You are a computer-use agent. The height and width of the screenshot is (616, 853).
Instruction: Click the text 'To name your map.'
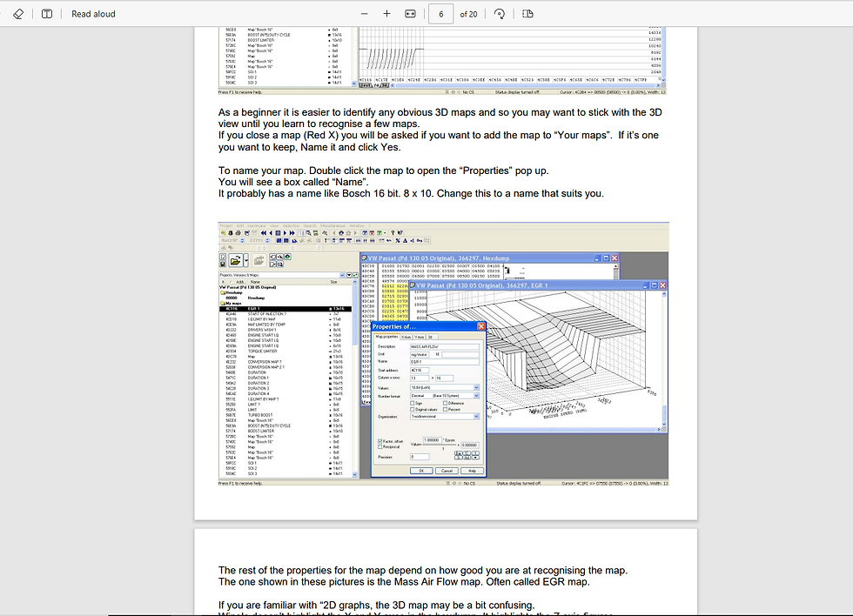262,171
